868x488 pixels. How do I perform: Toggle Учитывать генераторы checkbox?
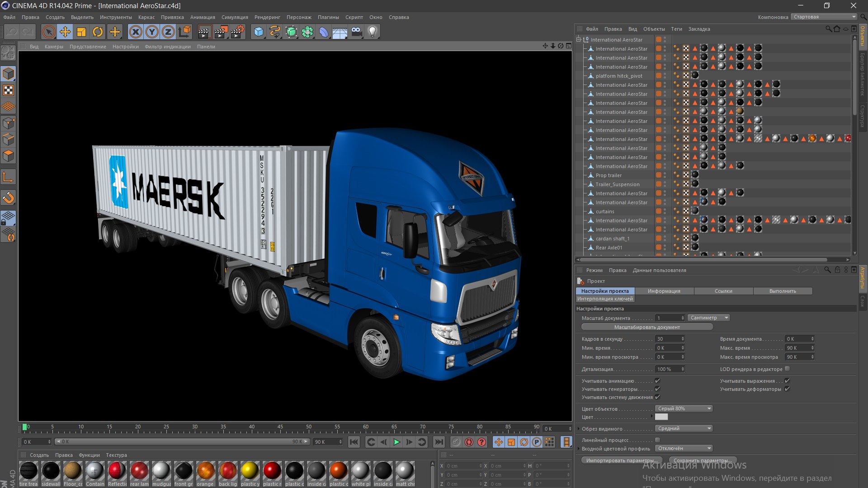(x=657, y=389)
